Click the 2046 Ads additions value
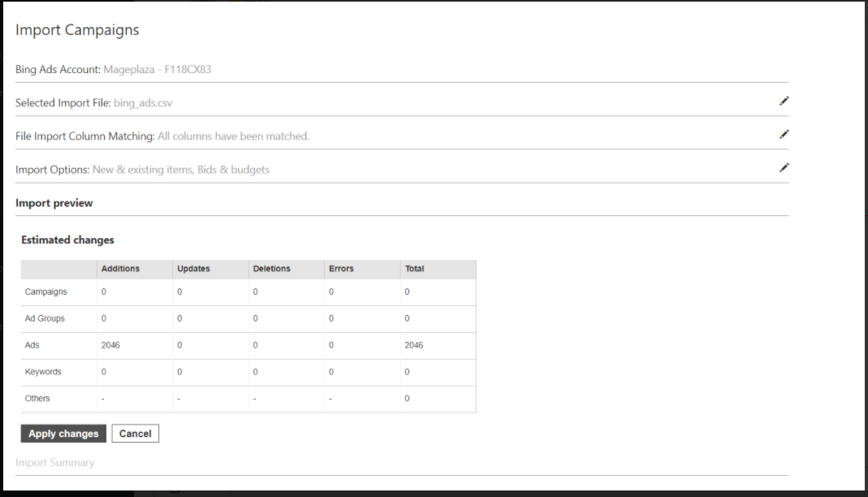868x497 pixels. pyautogui.click(x=110, y=345)
